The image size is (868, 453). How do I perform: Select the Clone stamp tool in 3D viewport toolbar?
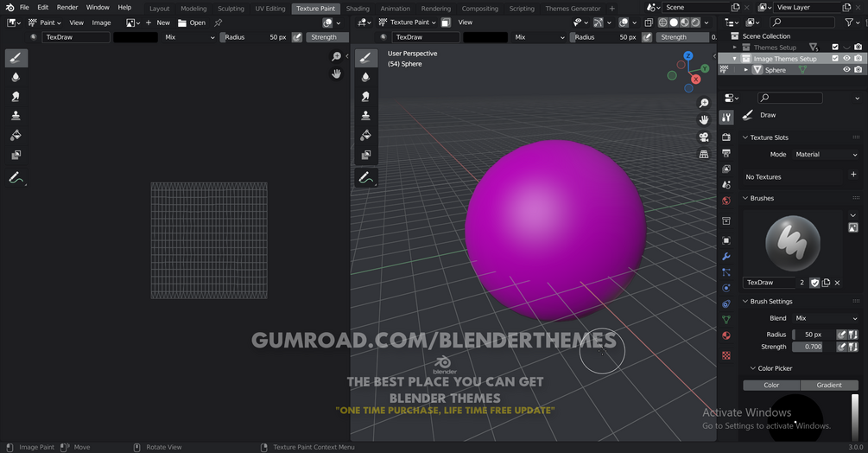pos(365,116)
